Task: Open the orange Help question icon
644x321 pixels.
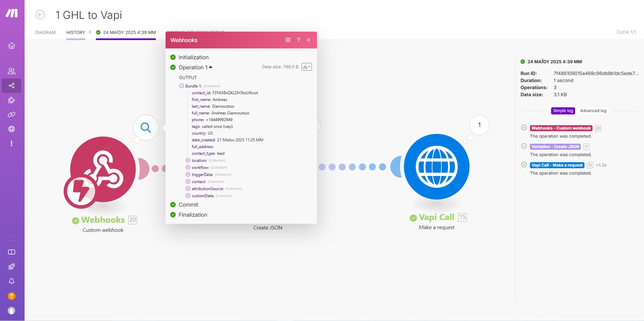Action: pyautogui.click(x=11, y=296)
